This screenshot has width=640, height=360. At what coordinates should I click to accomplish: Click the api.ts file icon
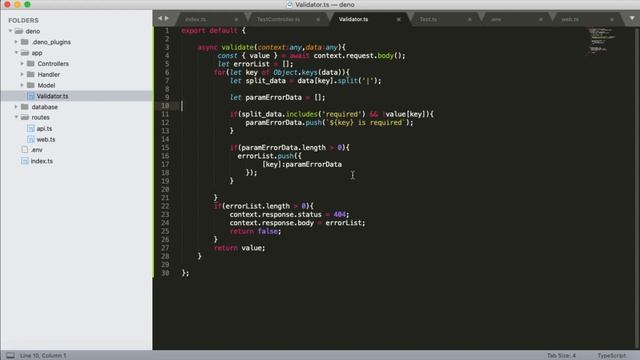31,129
